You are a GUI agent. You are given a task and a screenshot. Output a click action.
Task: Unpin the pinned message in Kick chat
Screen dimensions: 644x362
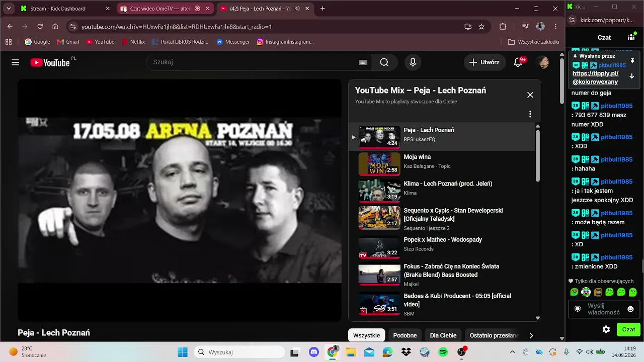pos(632,61)
